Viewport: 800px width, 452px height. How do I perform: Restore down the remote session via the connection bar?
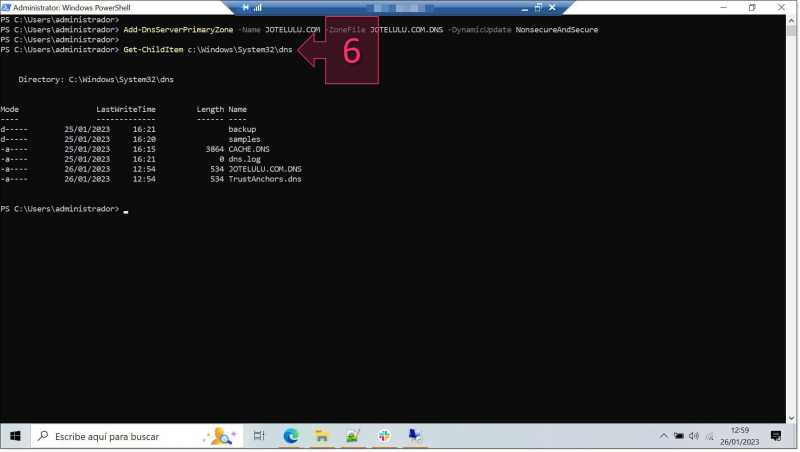[x=538, y=8]
